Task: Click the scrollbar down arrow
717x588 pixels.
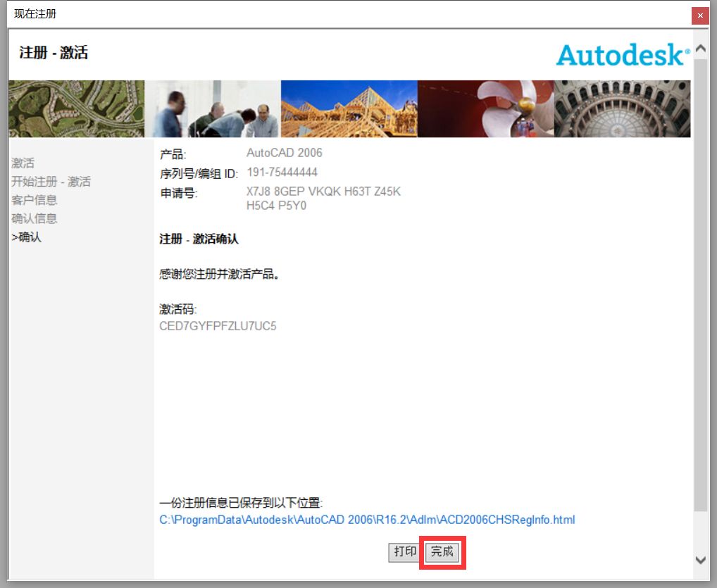Action: pyautogui.click(x=700, y=560)
